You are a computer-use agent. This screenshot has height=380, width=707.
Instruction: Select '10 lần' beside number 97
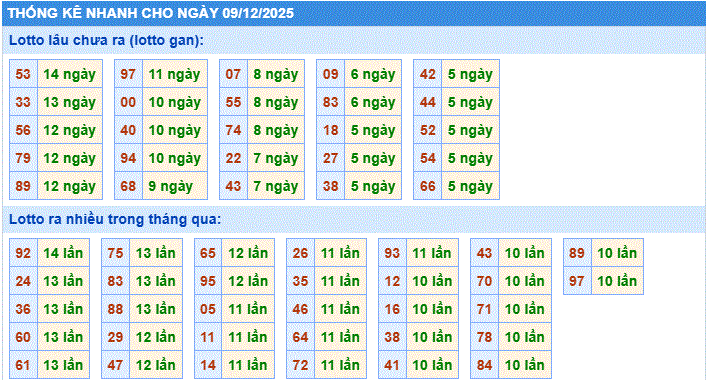point(617,281)
